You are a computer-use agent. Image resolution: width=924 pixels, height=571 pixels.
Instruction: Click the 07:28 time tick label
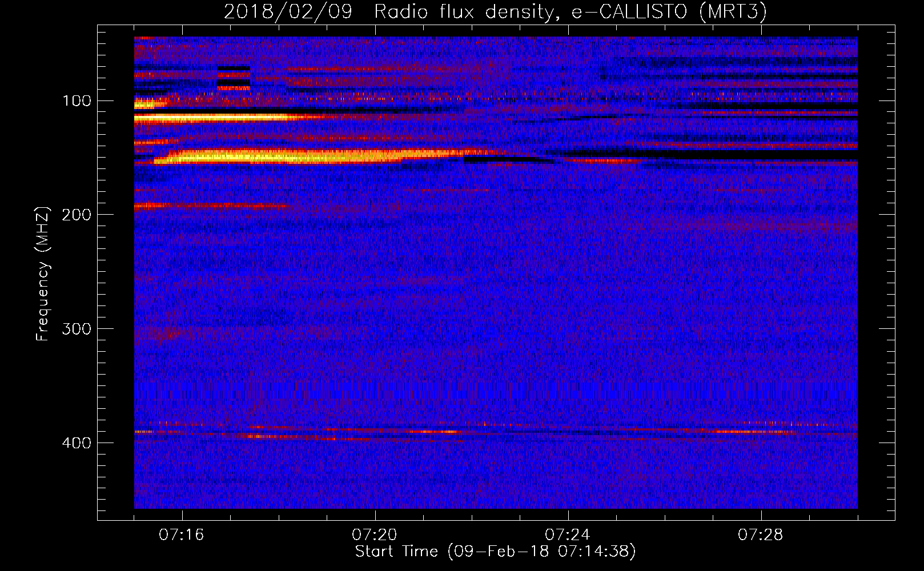(x=761, y=535)
